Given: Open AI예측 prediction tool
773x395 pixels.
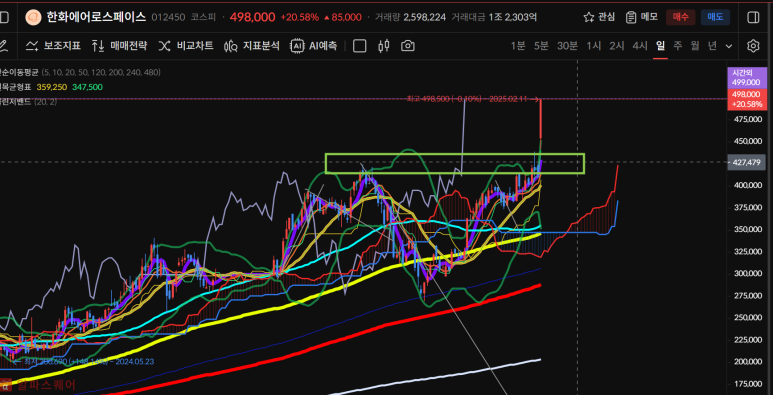Looking at the screenshot, I should tap(314, 46).
